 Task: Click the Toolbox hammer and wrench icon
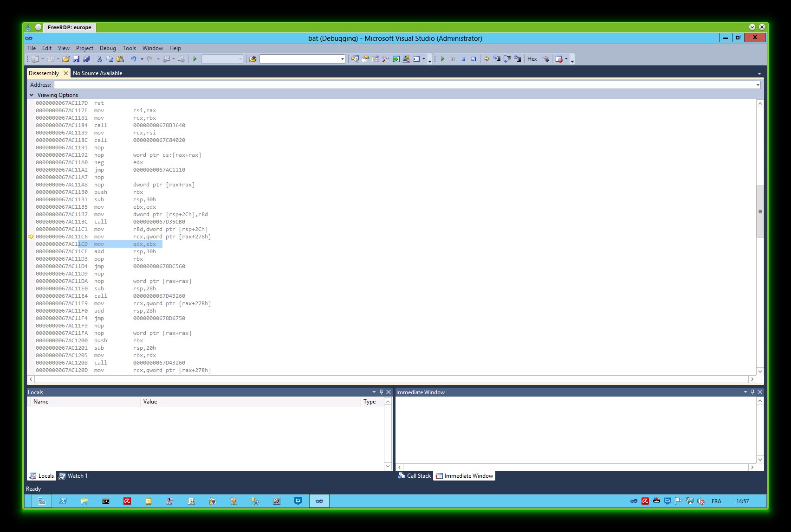point(385,59)
